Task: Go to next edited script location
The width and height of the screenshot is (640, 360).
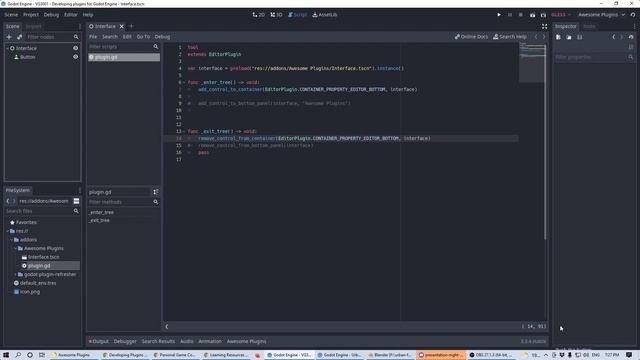Action: pos(544,37)
